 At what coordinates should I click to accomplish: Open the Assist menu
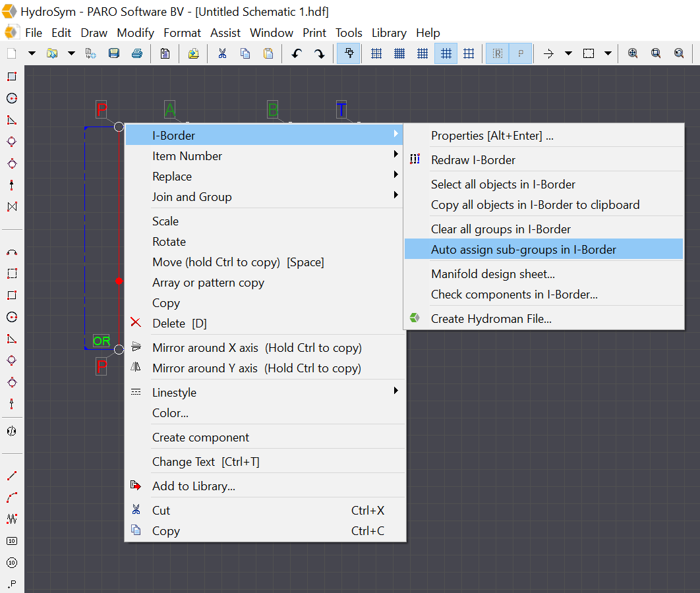click(225, 32)
